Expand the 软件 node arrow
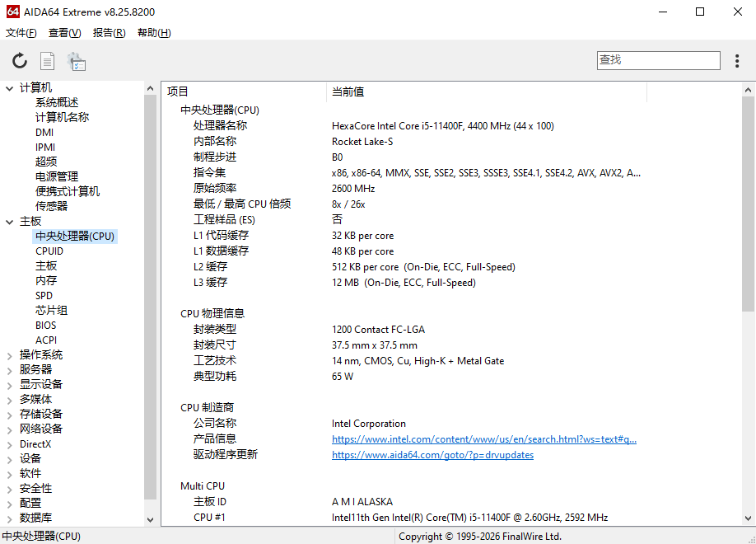756x544 pixels. pos(9,475)
